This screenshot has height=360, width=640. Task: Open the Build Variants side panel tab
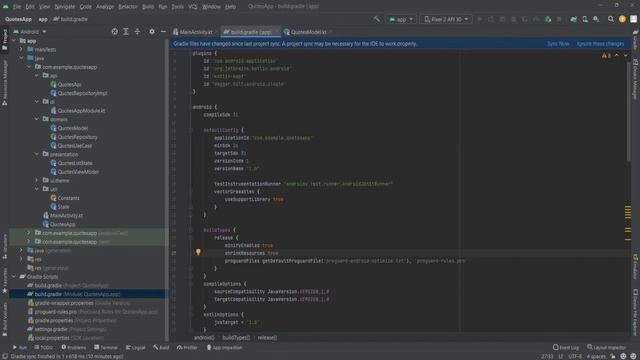[4, 319]
